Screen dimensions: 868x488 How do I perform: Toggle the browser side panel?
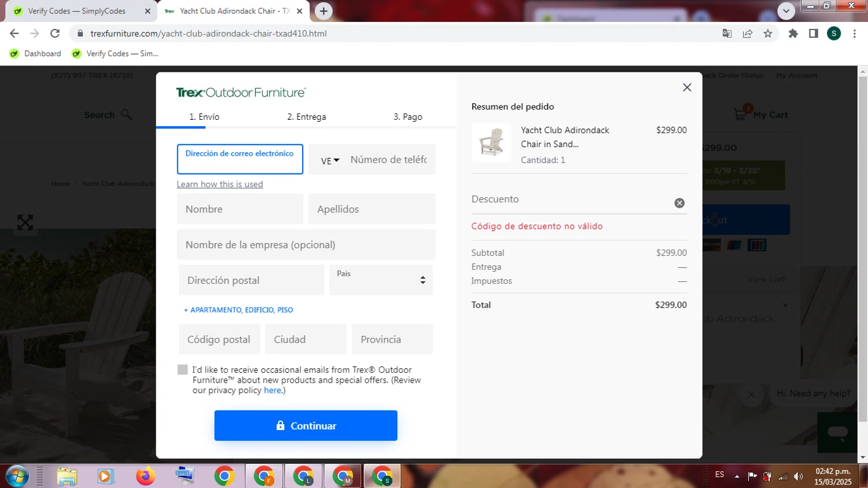pyautogui.click(x=814, y=34)
